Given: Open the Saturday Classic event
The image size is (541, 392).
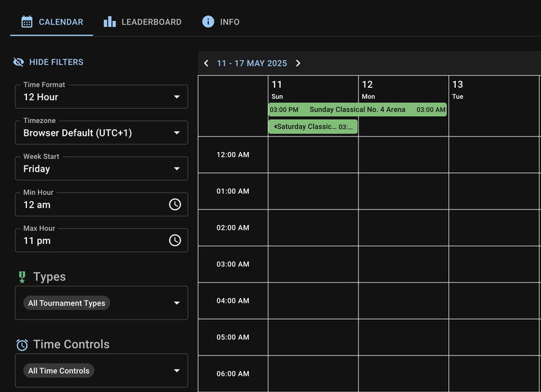Looking at the screenshot, I should coord(313,126).
